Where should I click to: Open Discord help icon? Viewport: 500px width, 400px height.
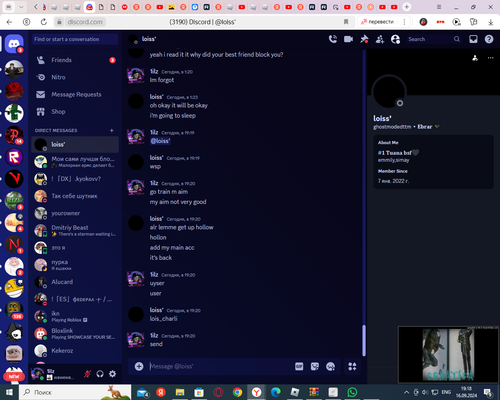click(x=489, y=39)
